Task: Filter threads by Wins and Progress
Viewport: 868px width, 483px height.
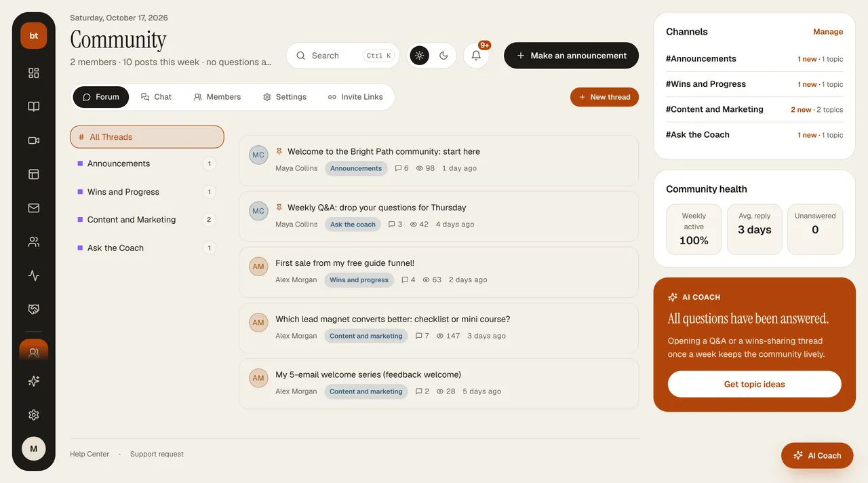Action: [147, 192]
